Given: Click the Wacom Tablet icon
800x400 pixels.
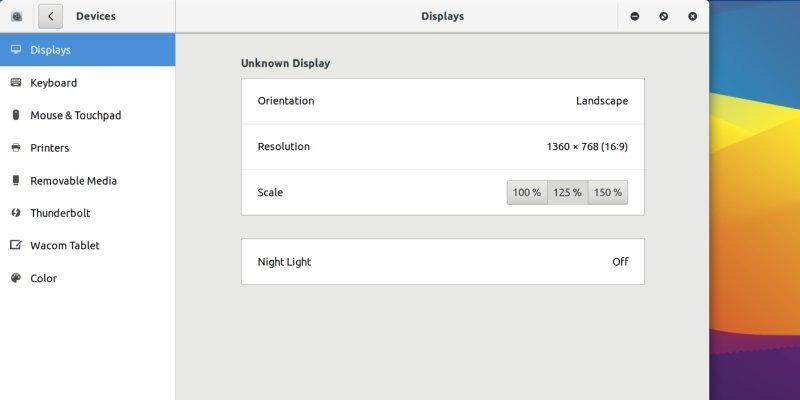Looking at the screenshot, I should click(16, 246).
